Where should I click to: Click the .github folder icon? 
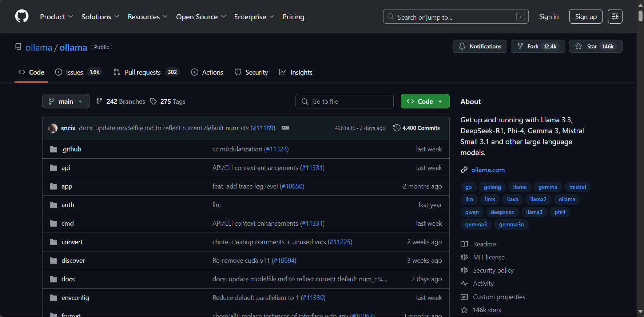[53, 149]
